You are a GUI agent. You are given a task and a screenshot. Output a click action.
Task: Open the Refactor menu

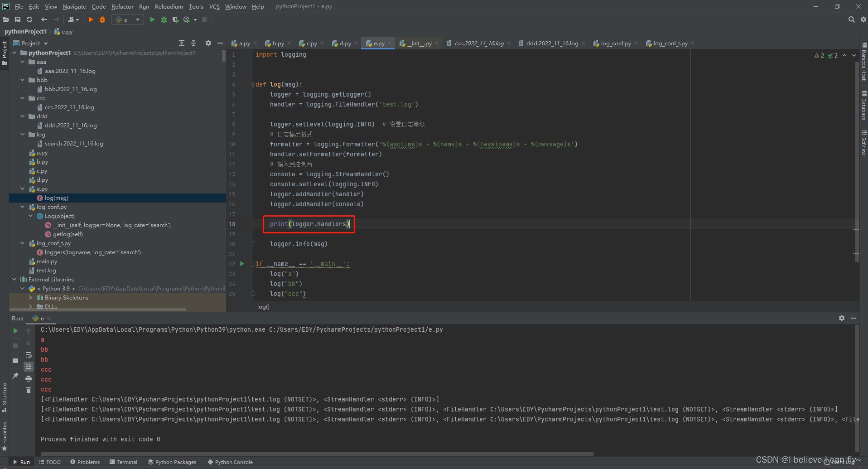pyautogui.click(x=122, y=6)
